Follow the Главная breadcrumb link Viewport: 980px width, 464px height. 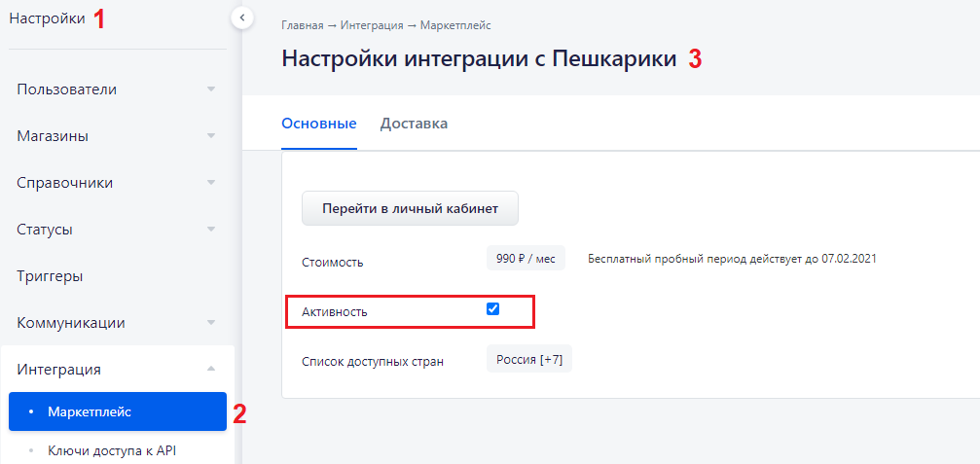(x=303, y=25)
